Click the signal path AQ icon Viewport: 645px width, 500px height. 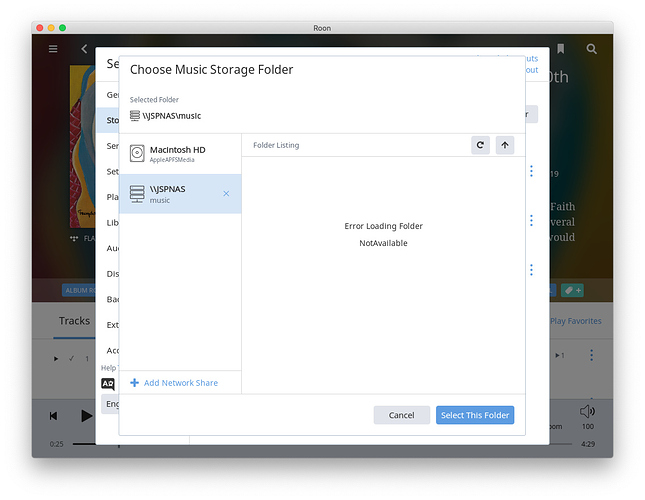point(108,384)
